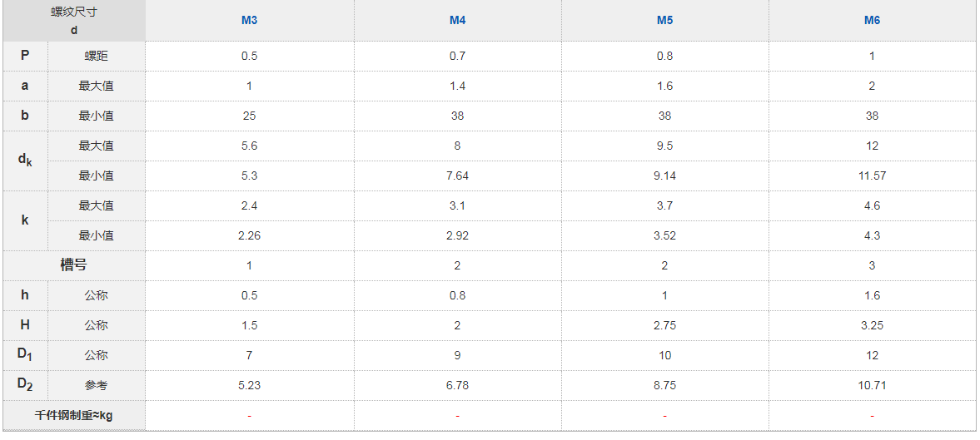The height and width of the screenshot is (440, 980).
Task: Open the M6 column header link
Action: click(872, 20)
